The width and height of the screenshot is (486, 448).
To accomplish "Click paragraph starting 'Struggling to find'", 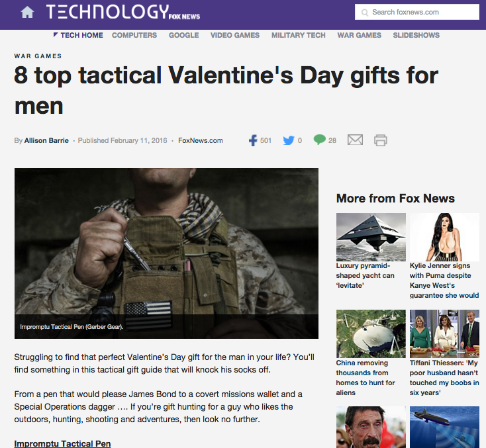I will 164,363.
